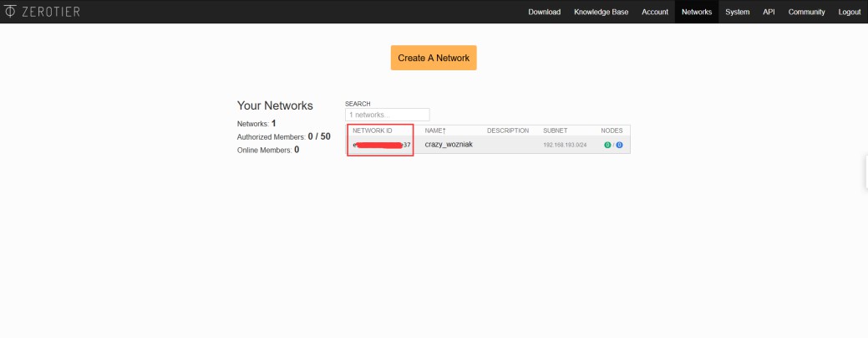This screenshot has width=868, height=338.
Task: Open the crazy_wozniak network
Action: tap(449, 145)
